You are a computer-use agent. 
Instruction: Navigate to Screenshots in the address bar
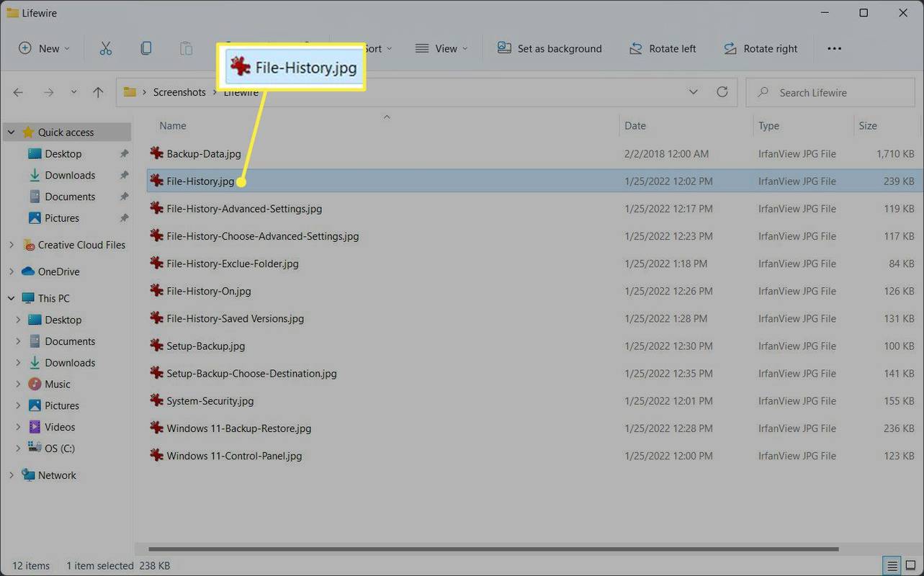[179, 92]
